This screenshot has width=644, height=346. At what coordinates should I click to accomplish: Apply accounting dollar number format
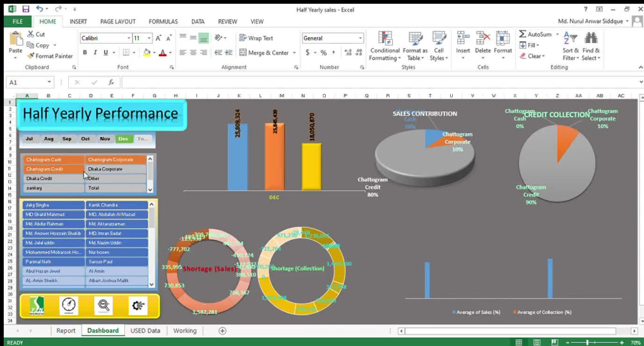(308, 53)
